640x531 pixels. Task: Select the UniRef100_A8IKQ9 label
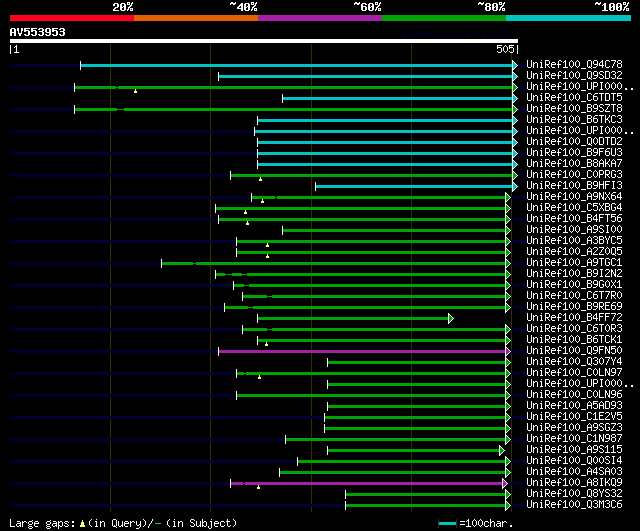pos(574,483)
